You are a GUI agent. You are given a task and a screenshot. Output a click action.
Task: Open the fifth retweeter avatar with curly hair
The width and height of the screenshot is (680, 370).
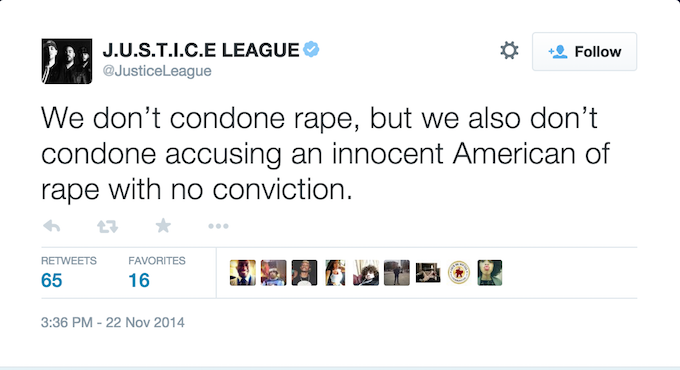[366, 273]
